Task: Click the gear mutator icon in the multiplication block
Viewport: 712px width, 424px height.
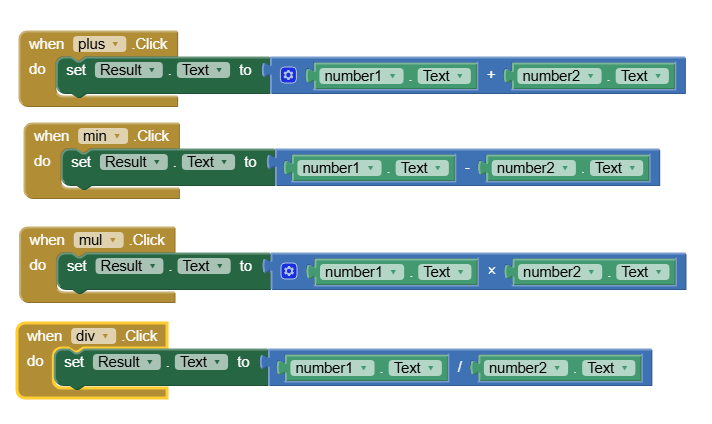Action: coord(289,272)
